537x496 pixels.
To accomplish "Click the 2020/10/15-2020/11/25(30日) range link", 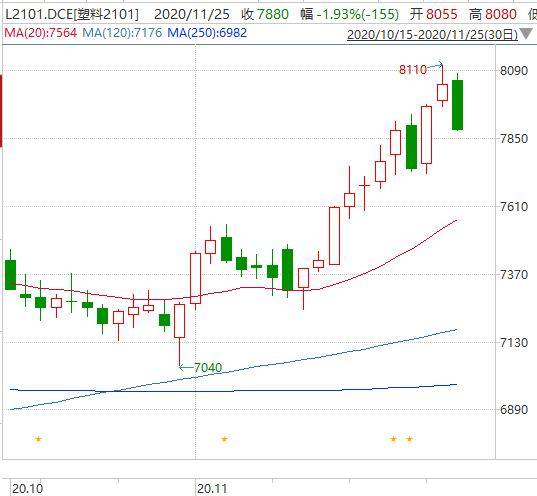I will coord(433,35).
